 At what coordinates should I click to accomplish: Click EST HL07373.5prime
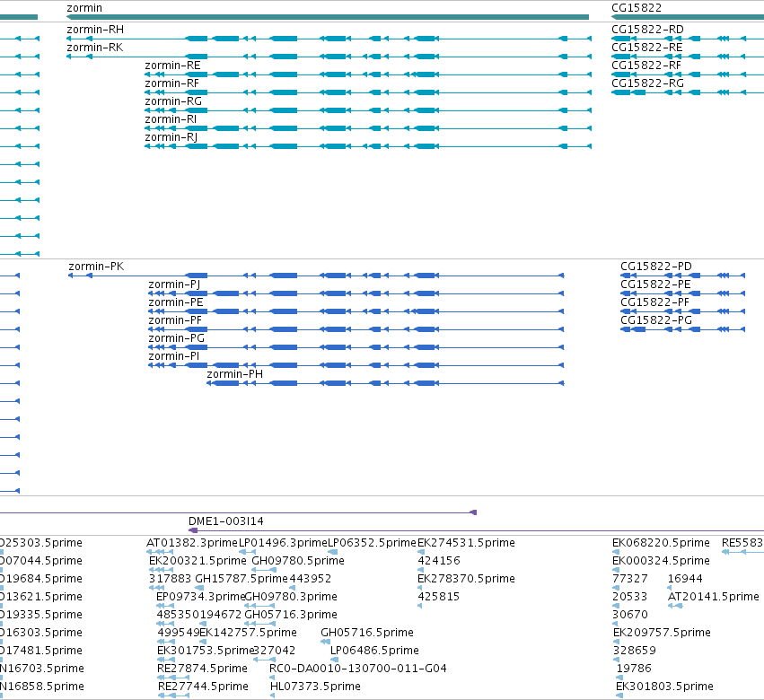pyautogui.click(x=315, y=687)
